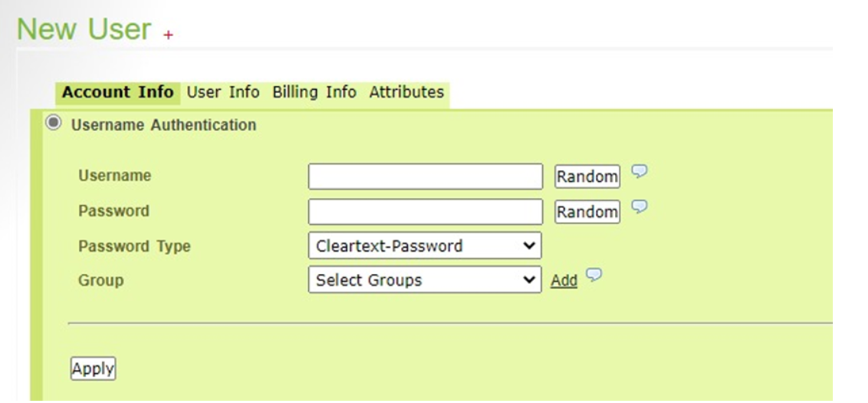Click the red plus icon beside New User

click(x=168, y=35)
